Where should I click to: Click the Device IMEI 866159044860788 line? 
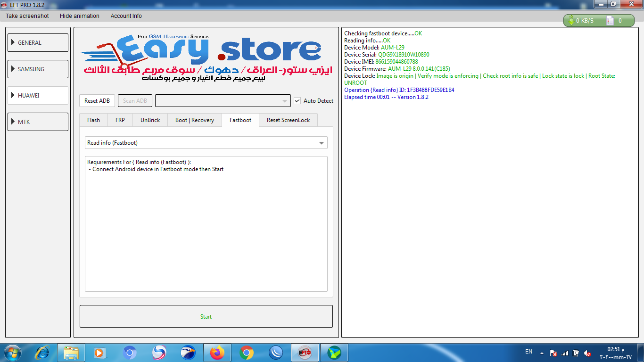(381, 62)
